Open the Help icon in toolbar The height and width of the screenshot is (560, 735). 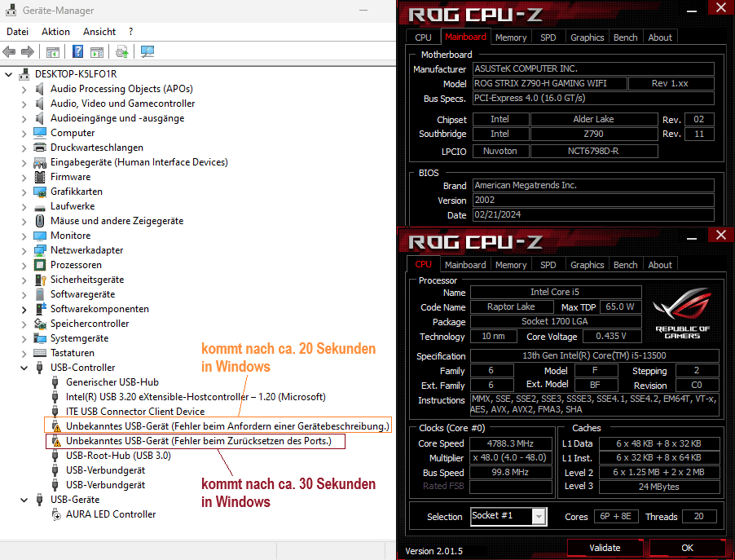77,51
